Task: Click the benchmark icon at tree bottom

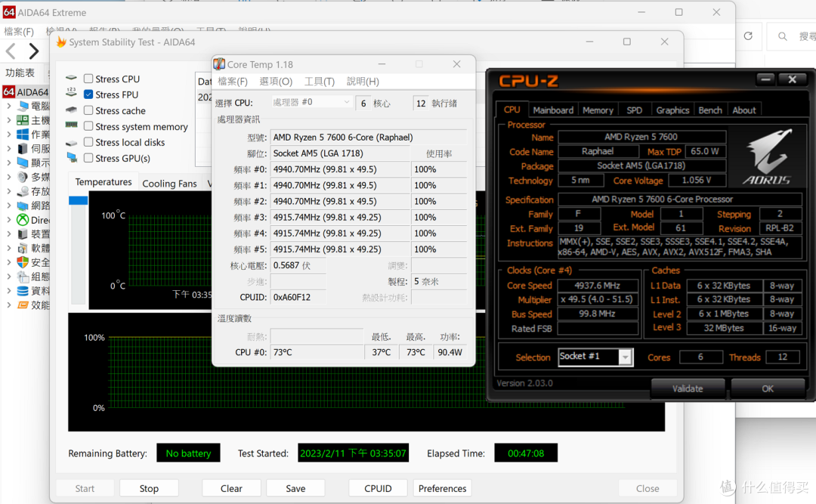Action: coord(23,305)
